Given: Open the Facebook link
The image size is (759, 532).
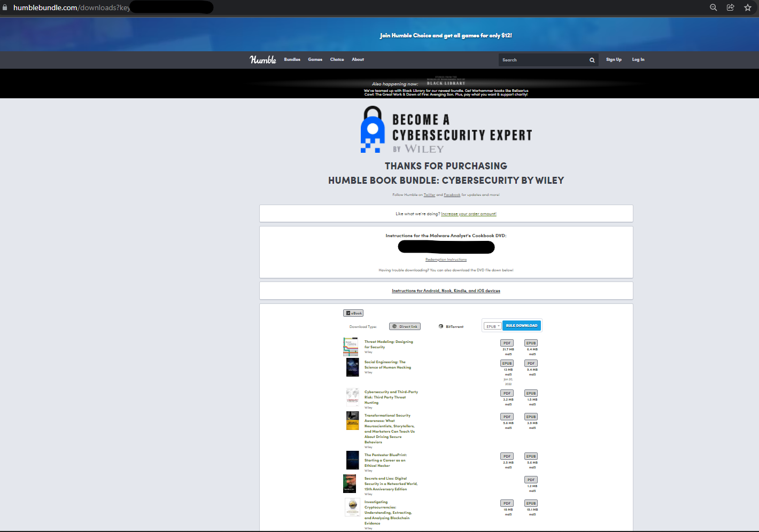Looking at the screenshot, I should 452,195.
